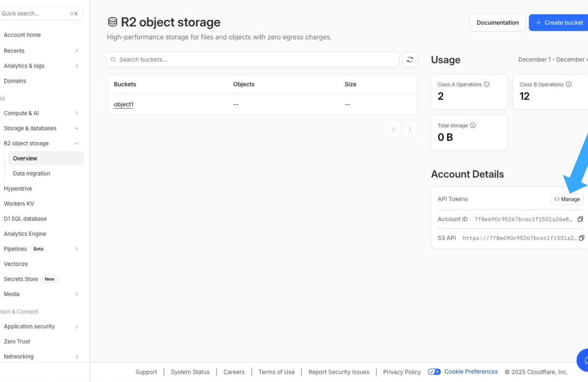
Task: Copy the S3 API endpoint URL
Action: 582,238
